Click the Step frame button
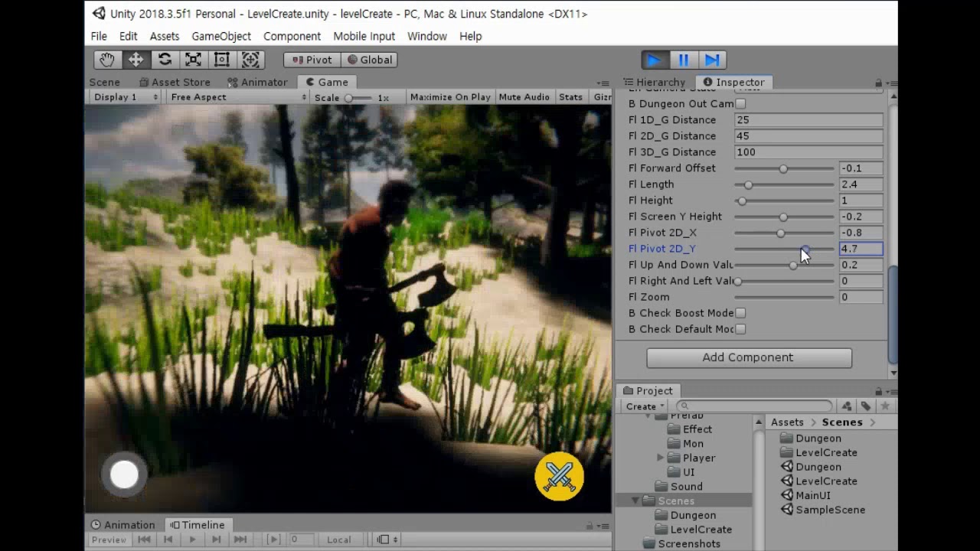Screen dimensions: 980x551 (712, 60)
